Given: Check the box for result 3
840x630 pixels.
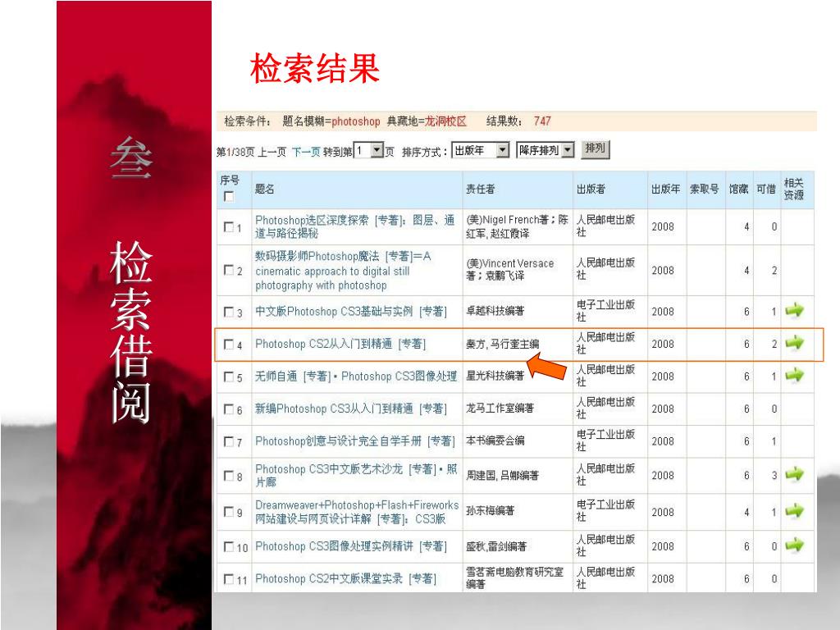Looking at the screenshot, I should [229, 311].
